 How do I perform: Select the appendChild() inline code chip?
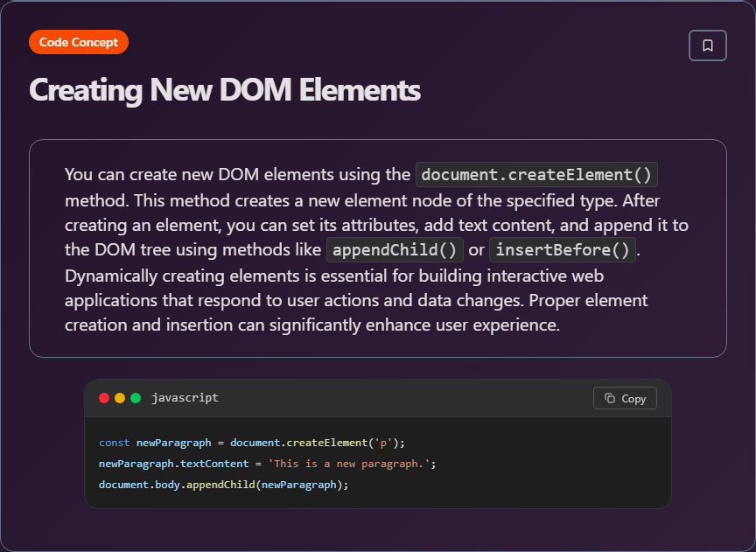pyautogui.click(x=395, y=249)
